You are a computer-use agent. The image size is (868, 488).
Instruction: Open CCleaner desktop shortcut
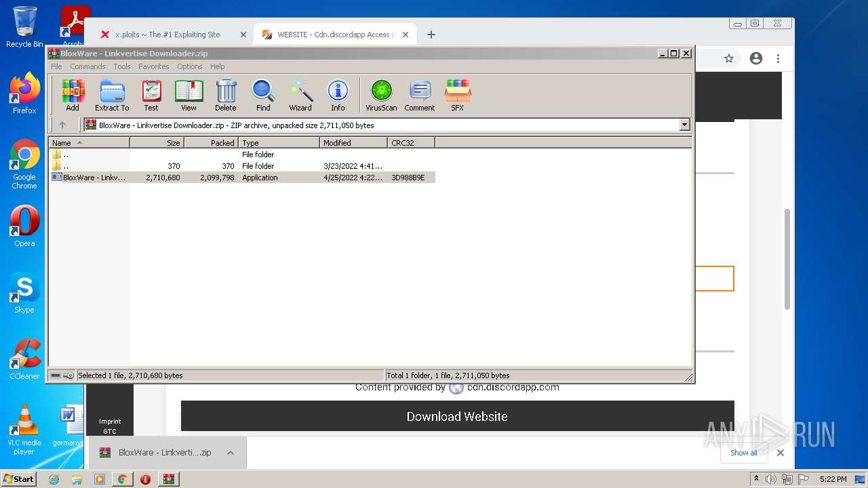(x=24, y=359)
